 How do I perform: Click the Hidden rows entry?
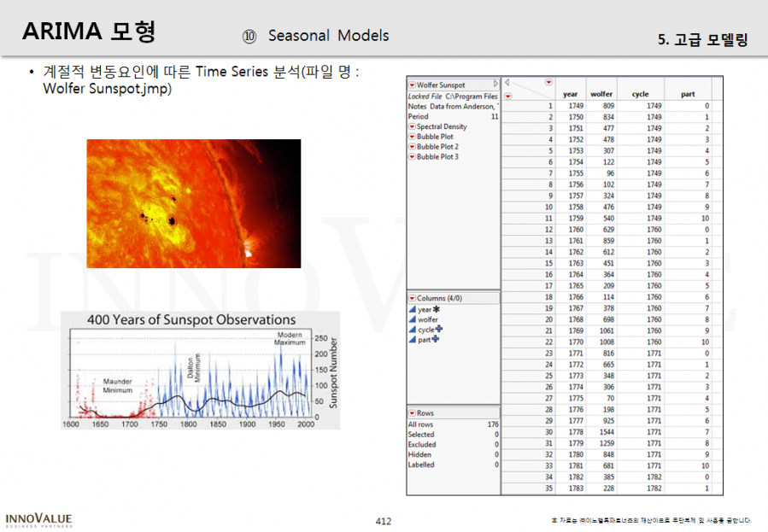click(x=453, y=454)
